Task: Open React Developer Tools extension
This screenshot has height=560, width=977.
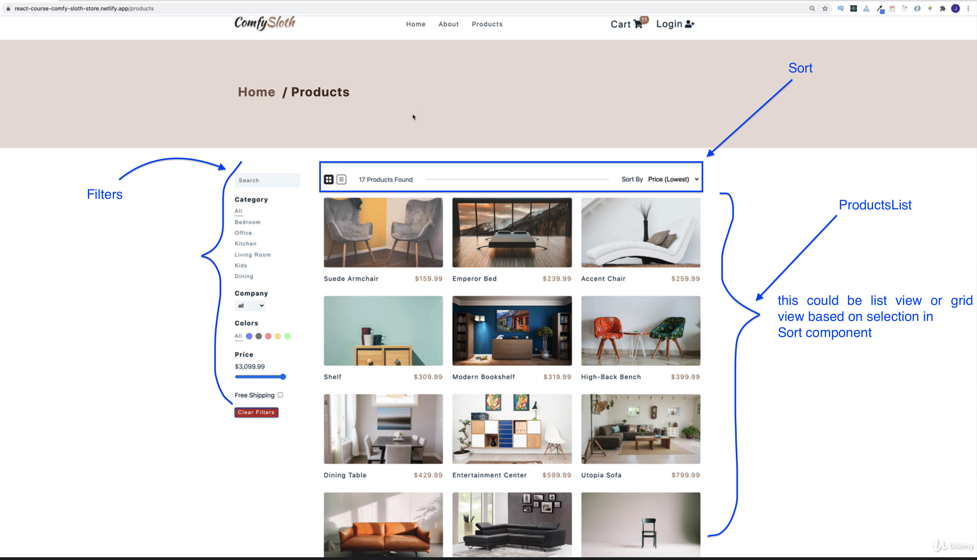Action: tap(854, 8)
